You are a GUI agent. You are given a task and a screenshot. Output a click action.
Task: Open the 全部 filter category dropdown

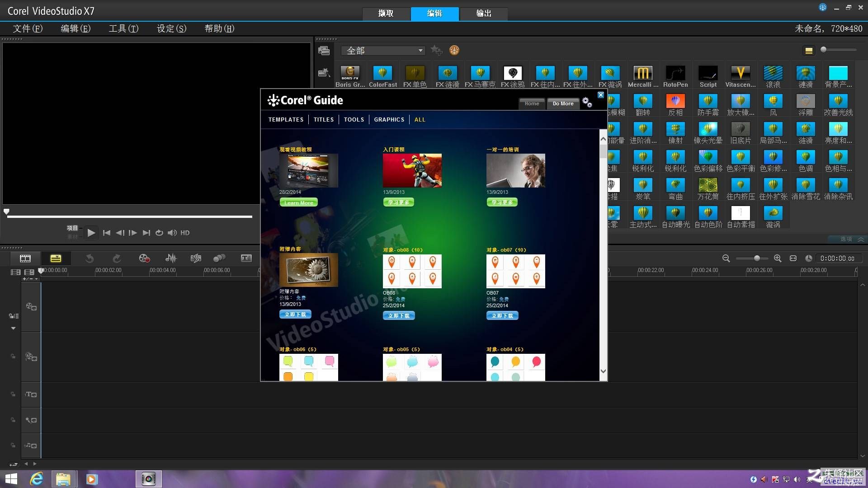tap(383, 51)
